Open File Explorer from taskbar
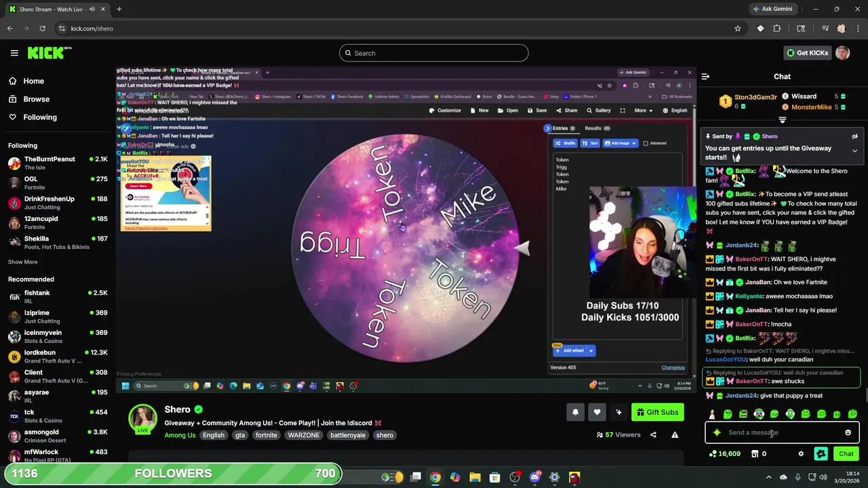 pos(475,477)
